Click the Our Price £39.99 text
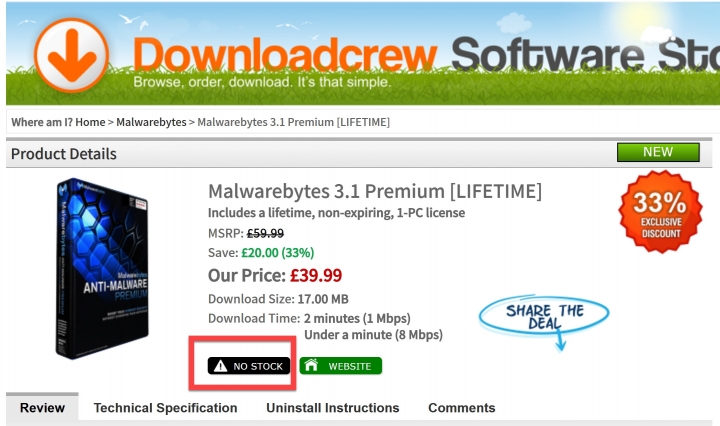 coord(275,275)
